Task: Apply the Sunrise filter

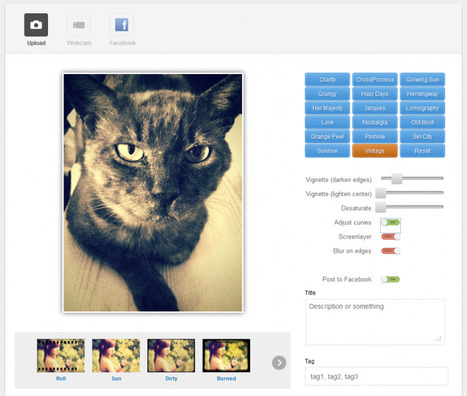Action: (x=327, y=151)
